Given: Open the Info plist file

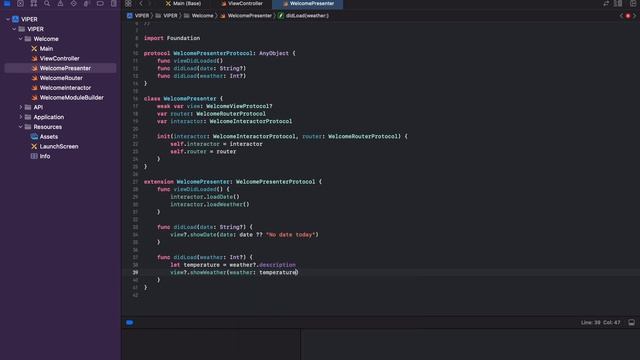Looking at the screenshot, I should coord(45,156).
